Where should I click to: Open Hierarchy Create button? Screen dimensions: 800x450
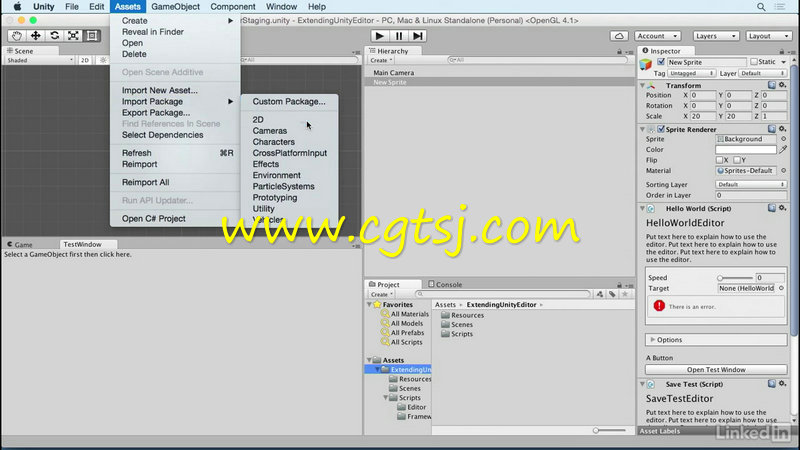click(x=381, y=60)
